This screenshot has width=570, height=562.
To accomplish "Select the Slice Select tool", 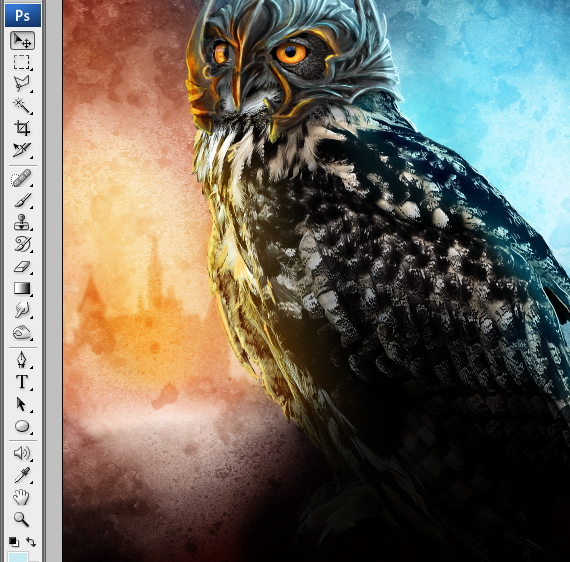I will click(x=22, y=150).
